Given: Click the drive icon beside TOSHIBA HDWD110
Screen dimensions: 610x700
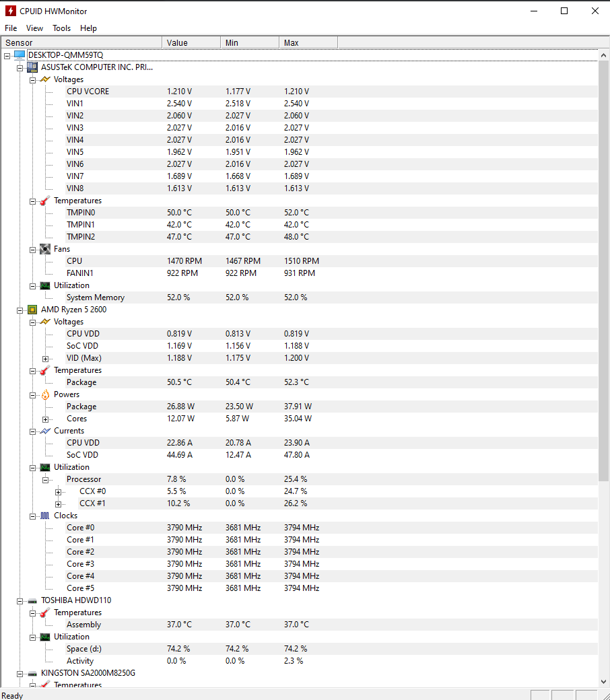Looking at the screenshot, I should (32, 600).
